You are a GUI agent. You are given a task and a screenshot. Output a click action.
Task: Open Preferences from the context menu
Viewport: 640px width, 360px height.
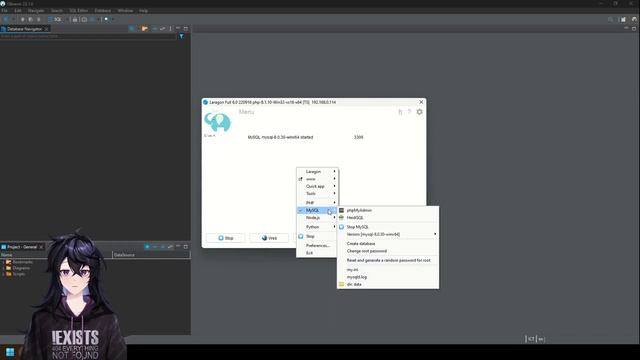tap(317, 246)
